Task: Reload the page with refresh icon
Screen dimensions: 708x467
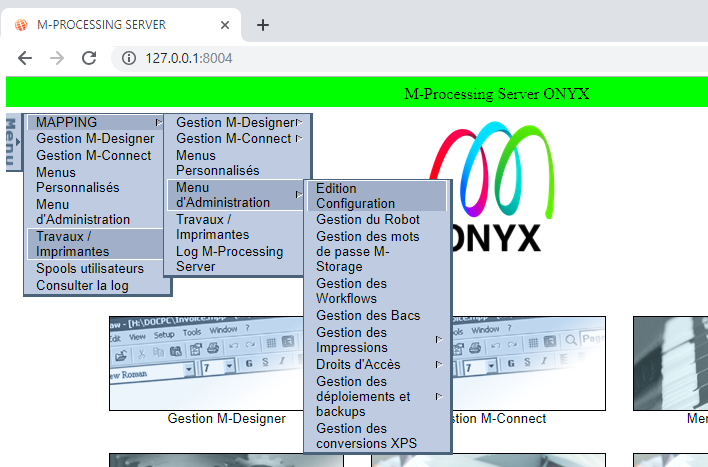Action: [89, 58]
